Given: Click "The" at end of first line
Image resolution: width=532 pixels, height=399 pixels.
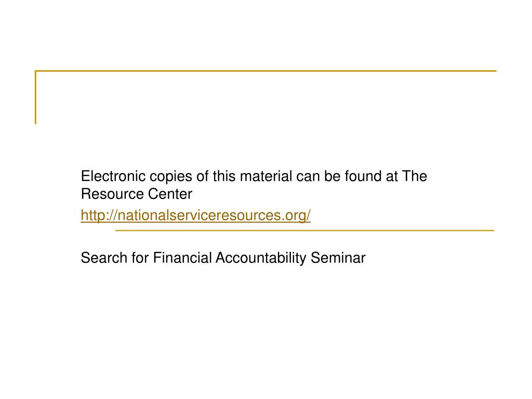Looking at the screenshot, I should pos(415,177).
